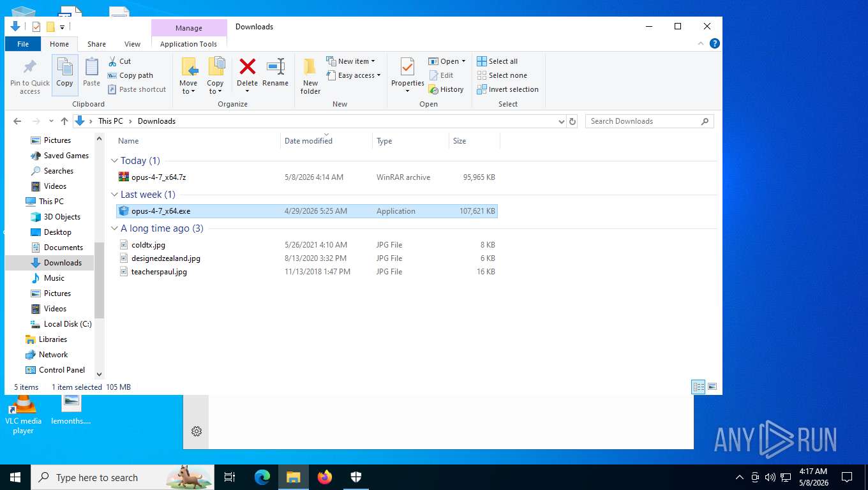Click the Help question mark icon
Image resolution: width=868 pixels, height=490 pixels.
tap(714, 43)
